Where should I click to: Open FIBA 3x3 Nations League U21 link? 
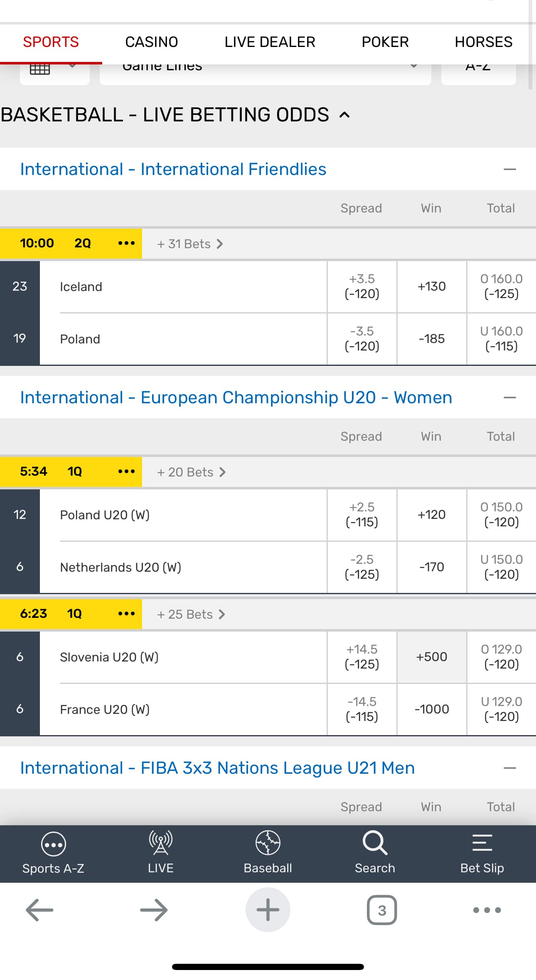(217, 768)
